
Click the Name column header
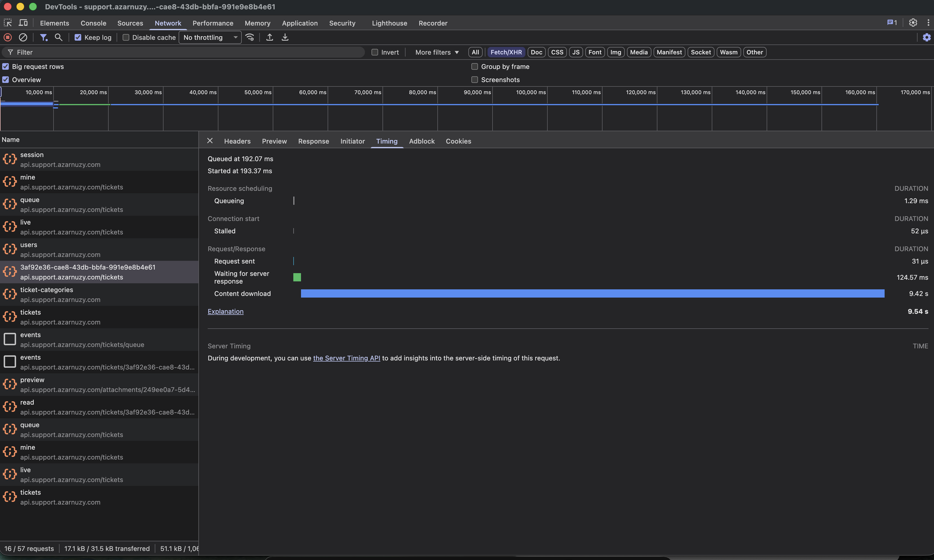(x=99, y=140)
